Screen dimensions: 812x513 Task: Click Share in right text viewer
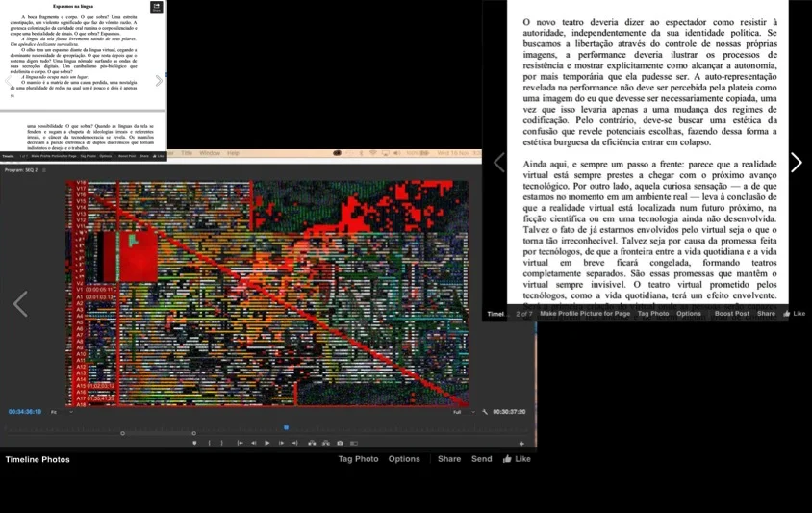766,314
